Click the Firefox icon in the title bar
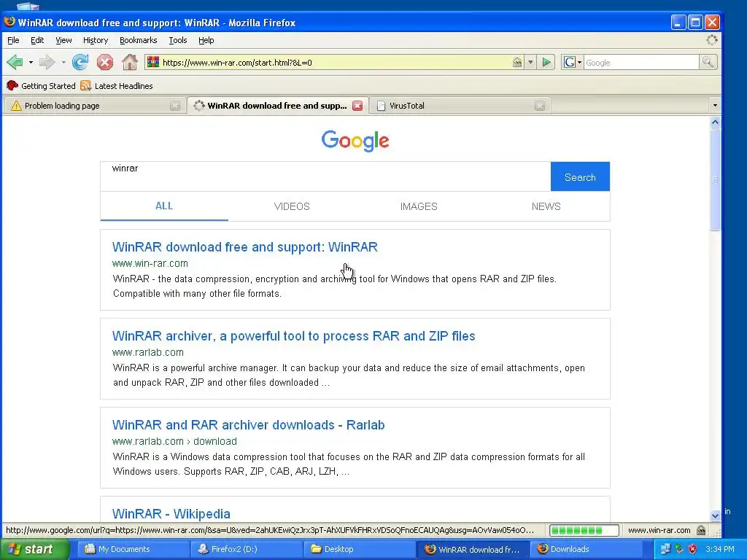 [x=9, y=22]
